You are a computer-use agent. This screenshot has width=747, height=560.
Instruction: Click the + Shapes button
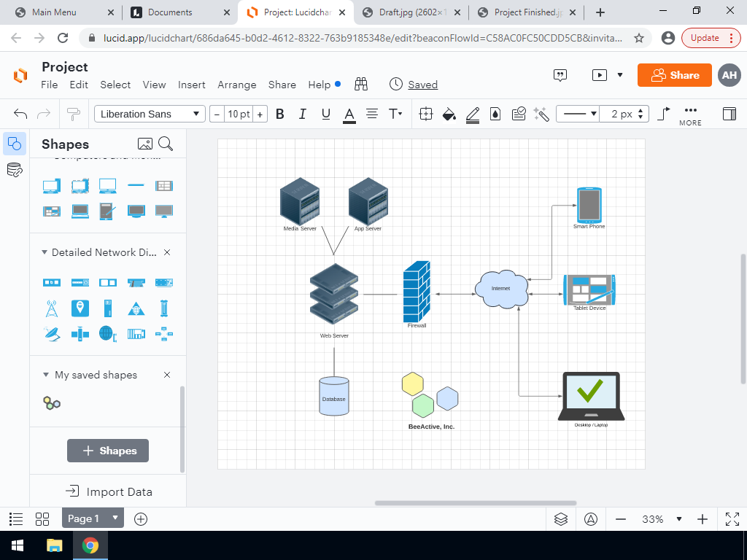(108, 451)
